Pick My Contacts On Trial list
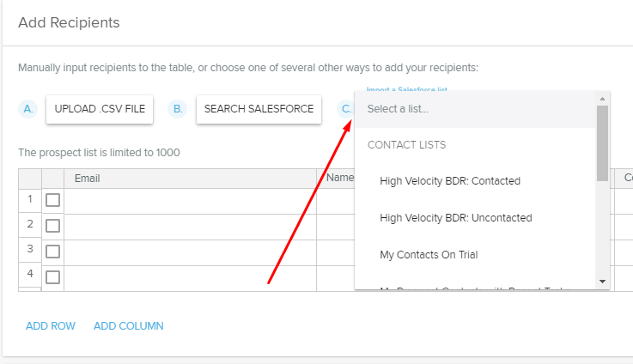The width and height of the screenshot is (633, 364). pyautogui.click(x=429, y=255)
